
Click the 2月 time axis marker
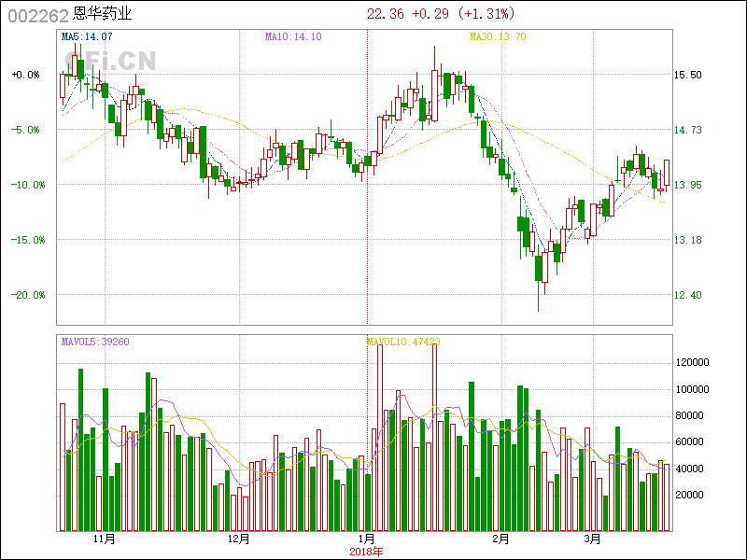click(501, 539)
